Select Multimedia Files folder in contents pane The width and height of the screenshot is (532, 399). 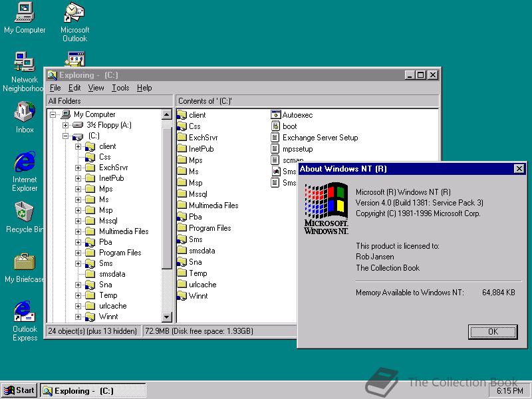pos(207,205)
